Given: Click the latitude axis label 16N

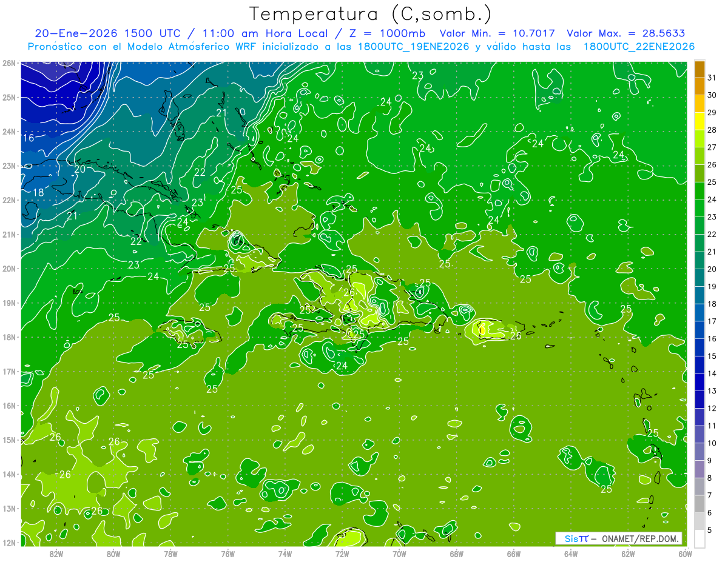Looking at the screenshot, I should (8, 406).
